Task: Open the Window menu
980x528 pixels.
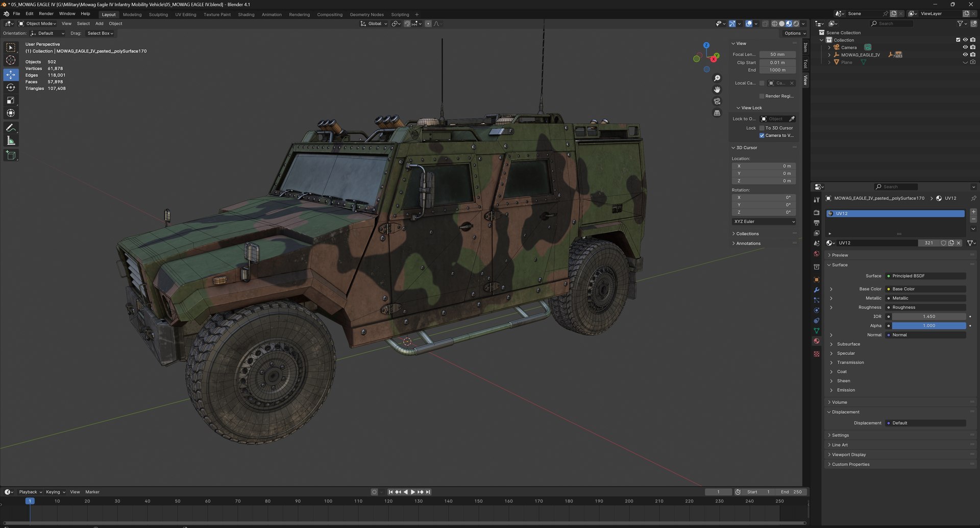Action: pyautogui.click(x=67, y=14)
